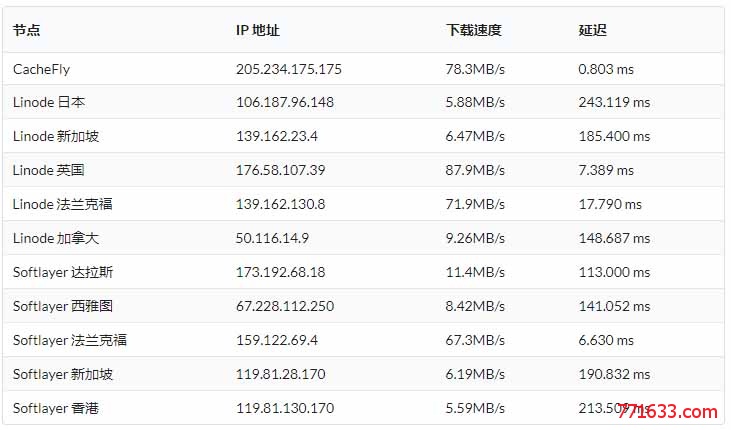Click the 延迟 column header
The width and height of the screenshot is (731, 430).
(x=593, y=30)
